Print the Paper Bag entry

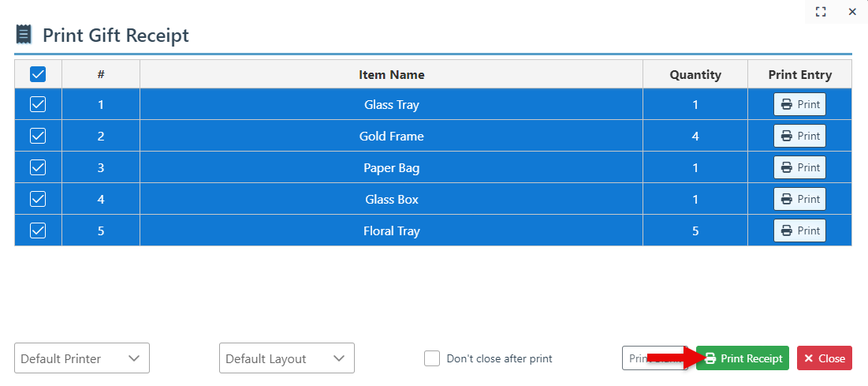[799, 167]
